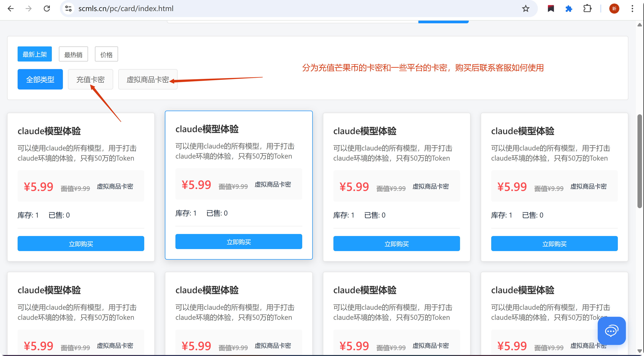The width and height of the screenshot is (644, 356).
Task: Click 立即购买 on the first claude card
Action: pyautogui.click(x=81, y=243)
